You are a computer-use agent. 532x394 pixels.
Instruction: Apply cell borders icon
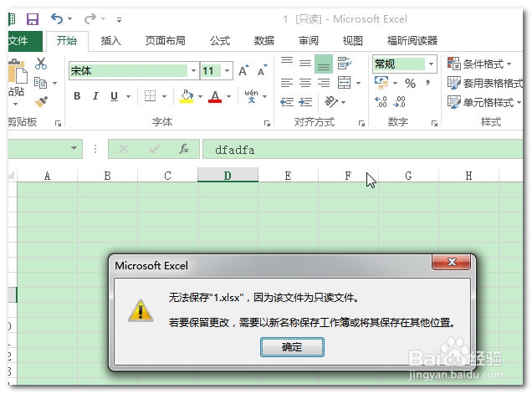pyautogui.click(x=150, y=96)
